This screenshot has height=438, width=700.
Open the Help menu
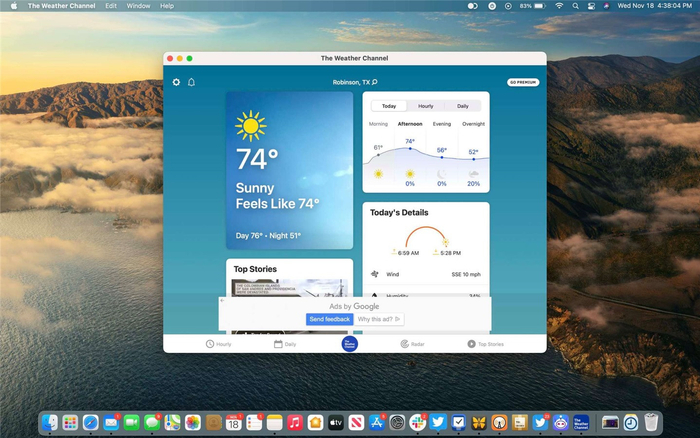[x=167, y=6]
